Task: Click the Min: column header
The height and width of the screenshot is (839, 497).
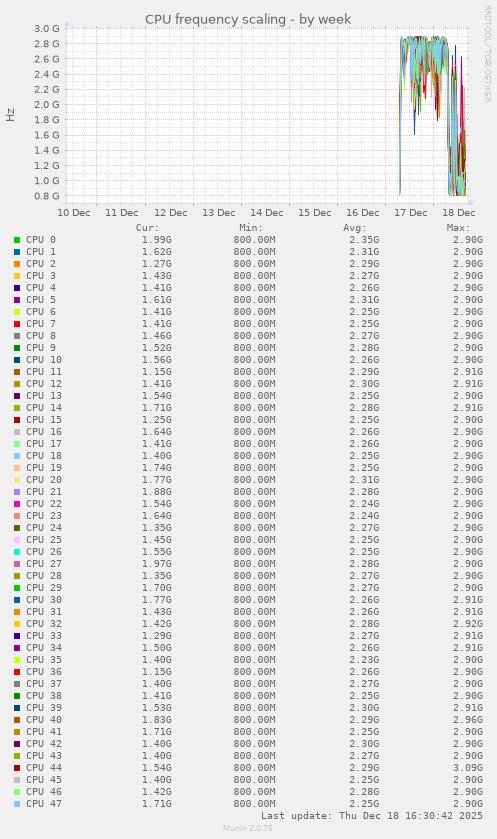Action: 251,228
